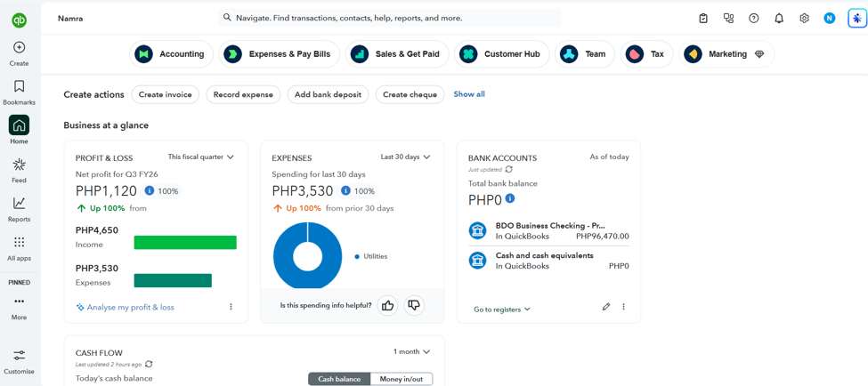Open Bank Accounts card options menu
This screenshot has height=386, width=868.
click(x=623, y=306)
